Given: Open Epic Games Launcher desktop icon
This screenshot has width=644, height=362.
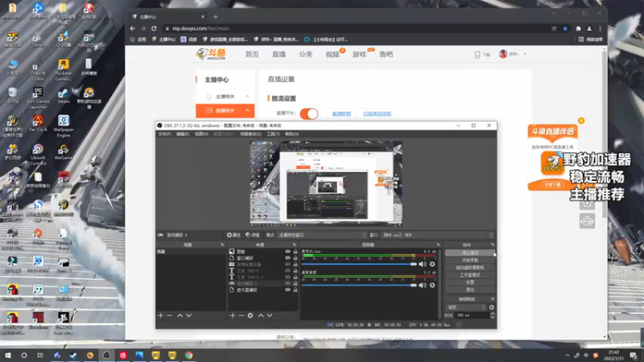Looking at the screenshot, I should pyautogui.click(x=38, y=98).
